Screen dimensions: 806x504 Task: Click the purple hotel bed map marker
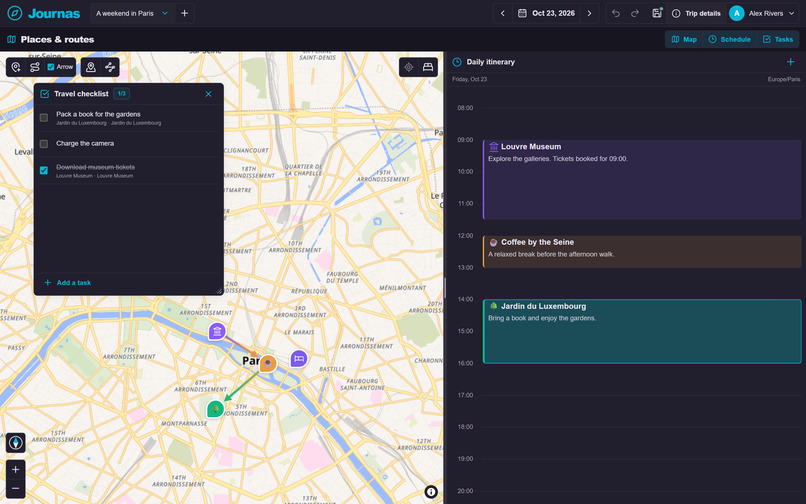(x=299, y=358)
